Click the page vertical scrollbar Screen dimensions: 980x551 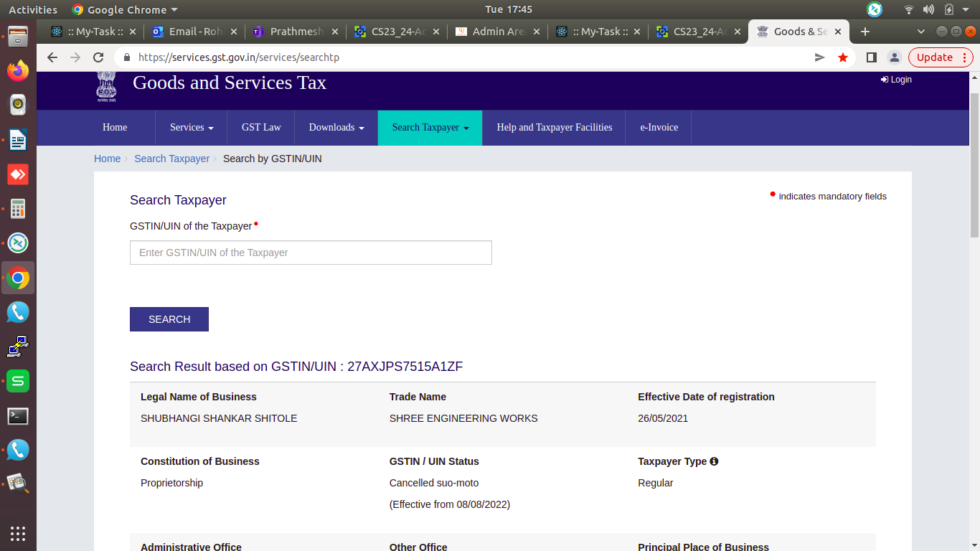click(974, 165)
